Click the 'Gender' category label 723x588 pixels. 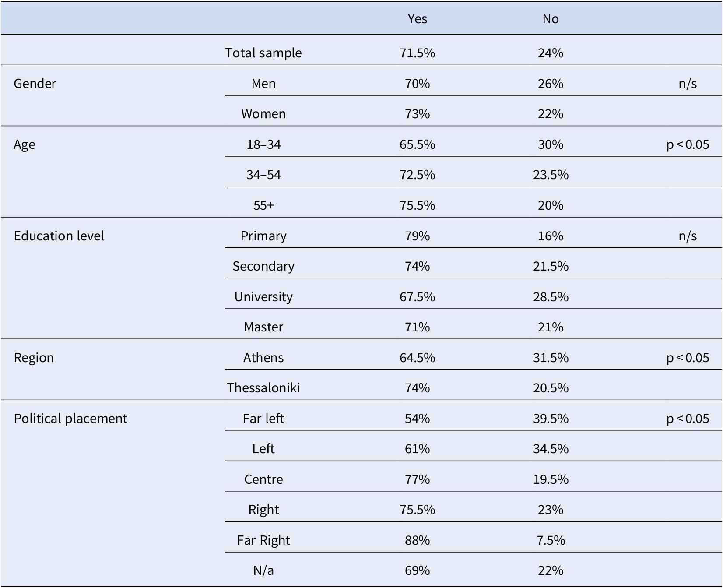point(35,83)
